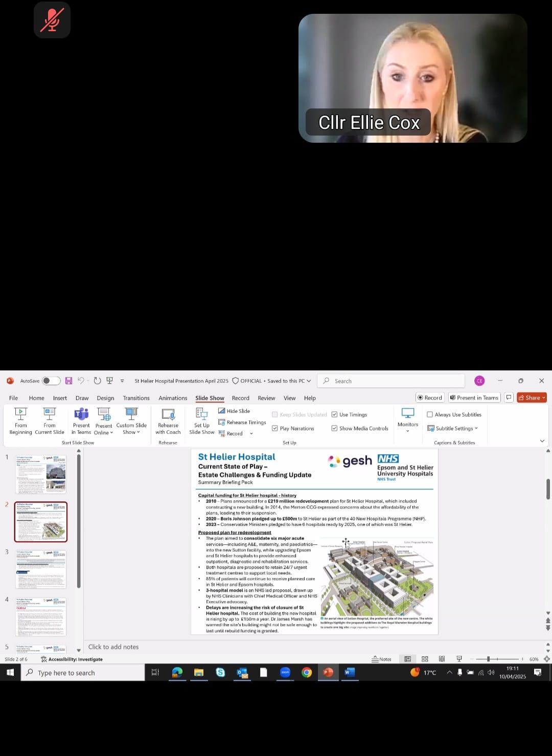The width and height of the screenshot is (552, 756).
Task: Start Rehearse Timings
Action: pos(242,423)
